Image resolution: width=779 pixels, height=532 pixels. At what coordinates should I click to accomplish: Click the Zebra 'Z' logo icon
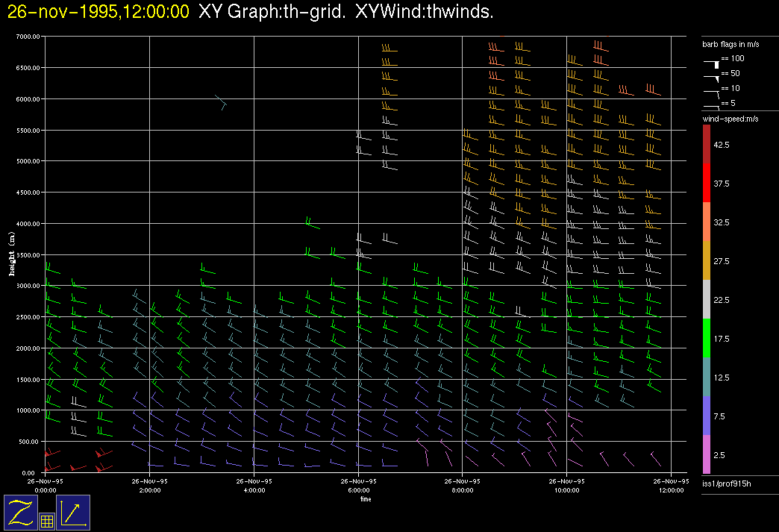point(21,513)
